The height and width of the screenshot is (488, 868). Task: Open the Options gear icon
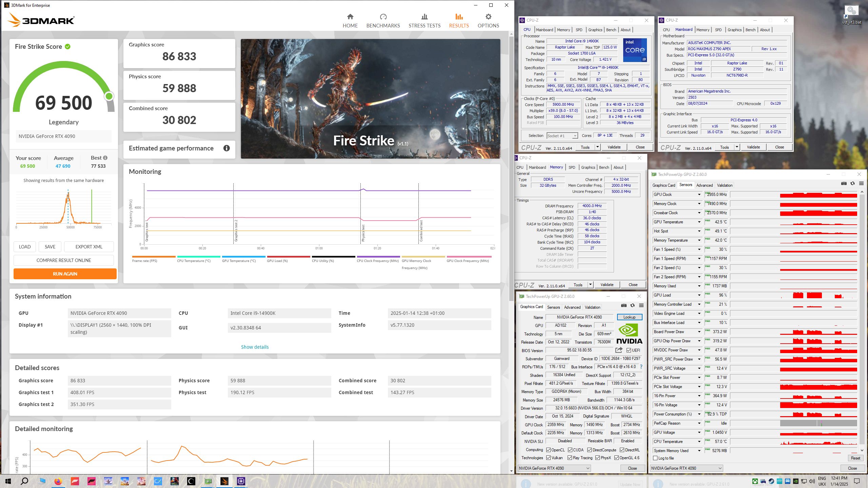pyautogui.click(x=488, y=17)
